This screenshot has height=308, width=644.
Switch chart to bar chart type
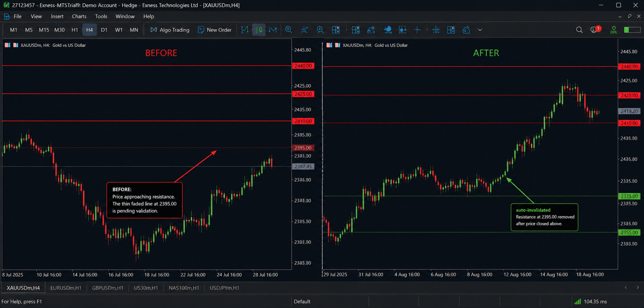245,30
